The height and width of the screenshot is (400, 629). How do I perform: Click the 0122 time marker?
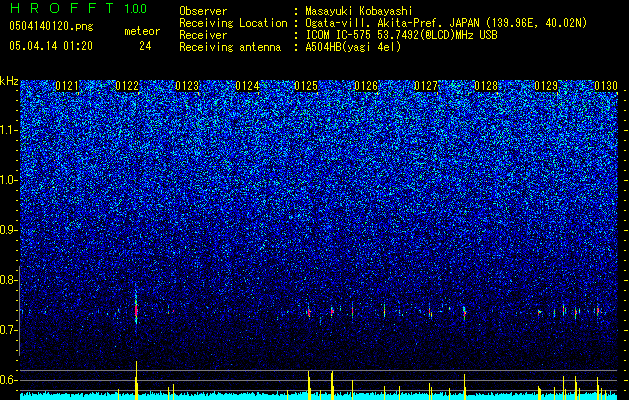(127, 86)
